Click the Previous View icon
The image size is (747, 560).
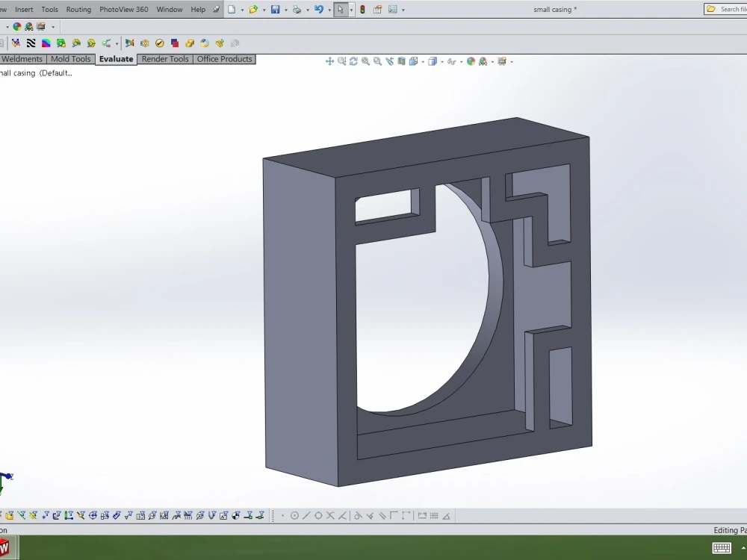click(390, 61)
